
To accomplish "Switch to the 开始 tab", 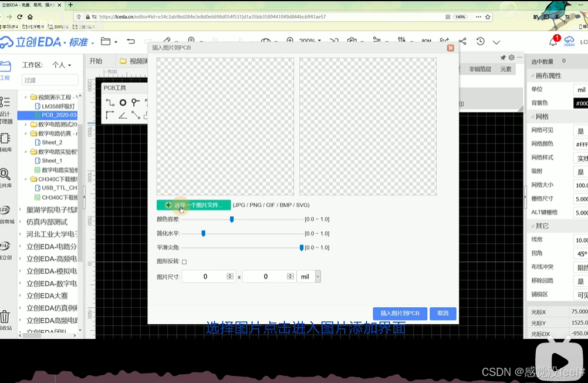I will pos(96,61).
